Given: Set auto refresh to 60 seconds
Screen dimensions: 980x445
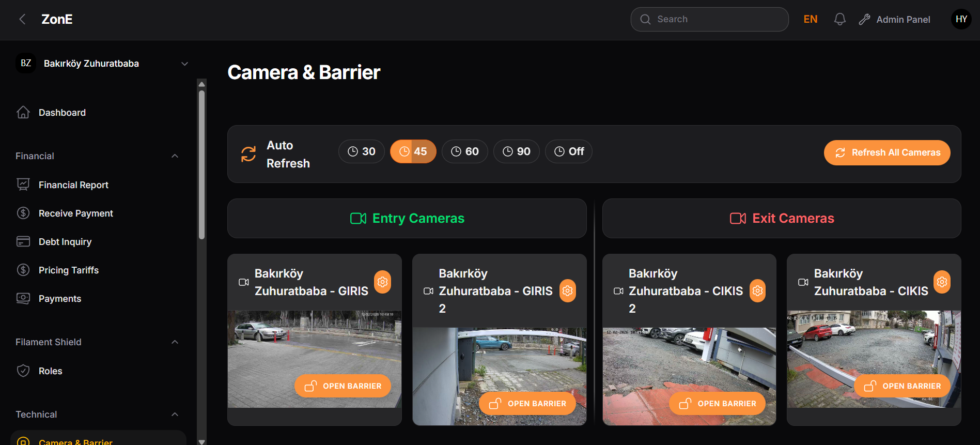Looking at the screenshot, I should (465, 151).
